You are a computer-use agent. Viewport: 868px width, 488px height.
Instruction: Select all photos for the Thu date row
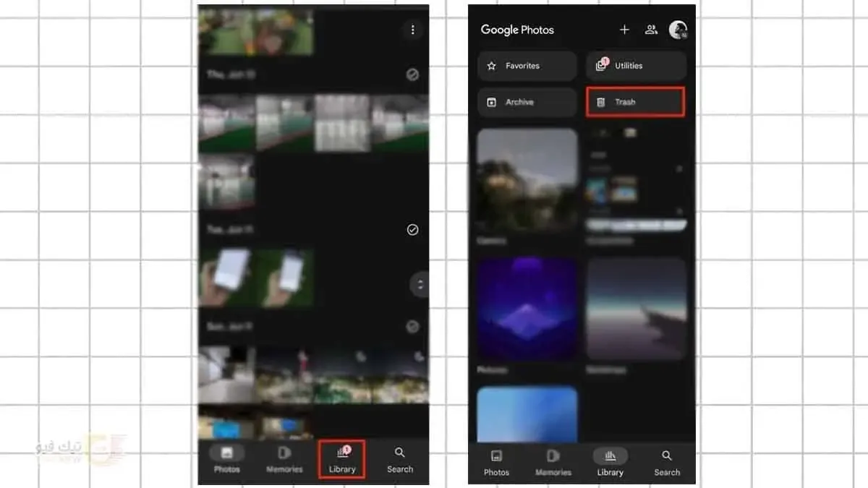[x=412, y=74]
